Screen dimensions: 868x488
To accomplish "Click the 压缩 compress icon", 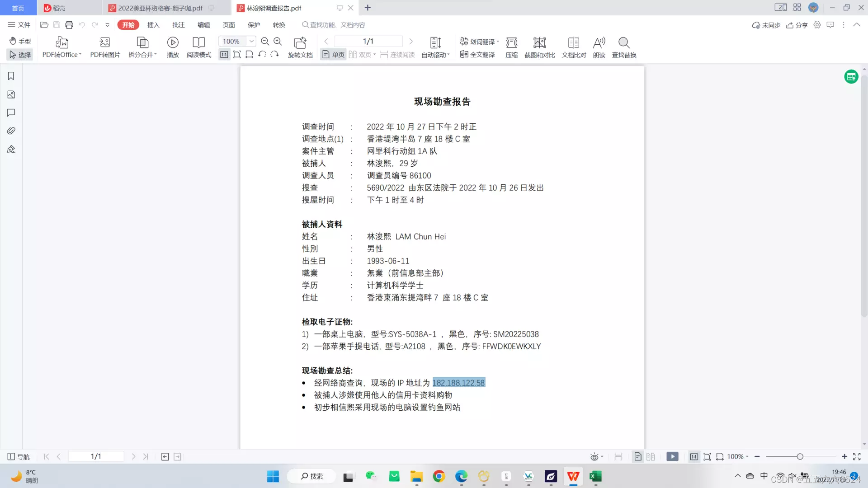I will click(x=511, y=43).
